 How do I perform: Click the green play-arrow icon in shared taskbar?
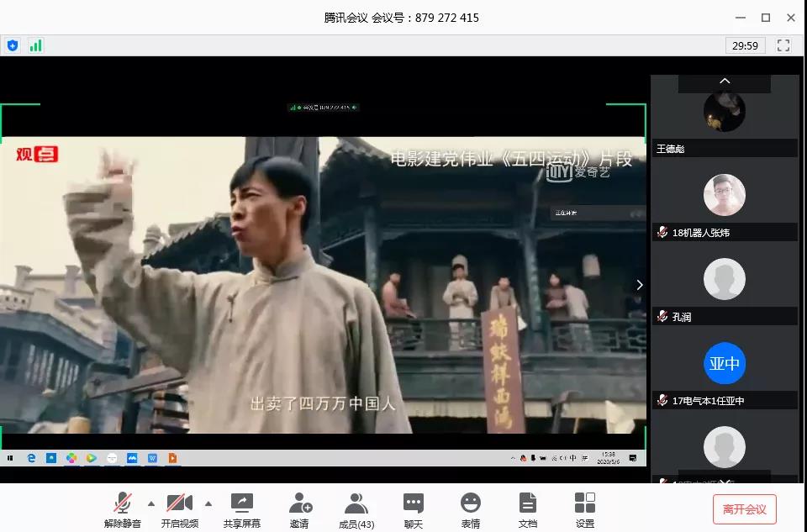(x=92, y=458)
